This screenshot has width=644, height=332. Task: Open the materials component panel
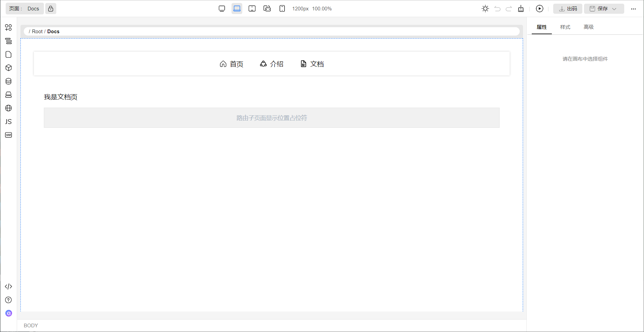click(x=8, y=27)
